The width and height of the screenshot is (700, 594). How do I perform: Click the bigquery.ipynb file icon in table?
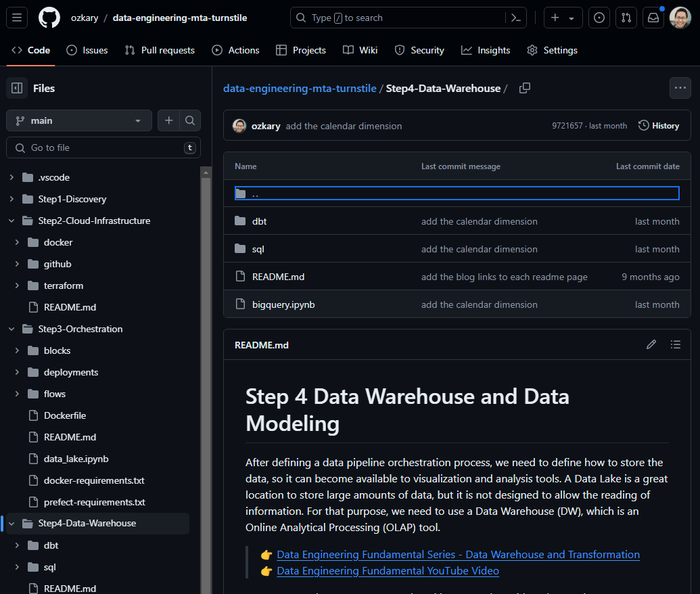[x=240, y=304]
